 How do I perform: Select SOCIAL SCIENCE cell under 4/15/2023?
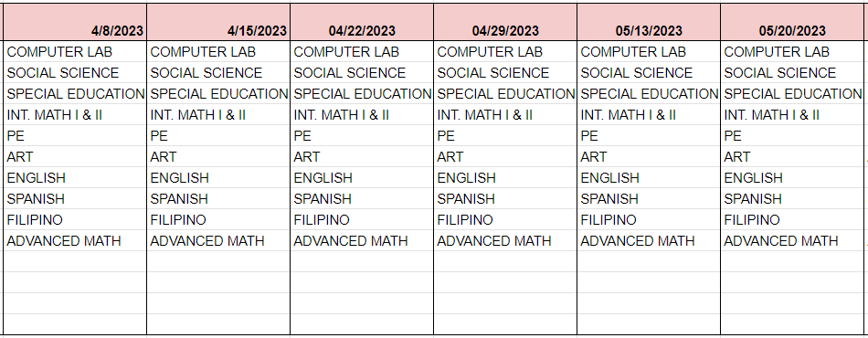[218, 73]
